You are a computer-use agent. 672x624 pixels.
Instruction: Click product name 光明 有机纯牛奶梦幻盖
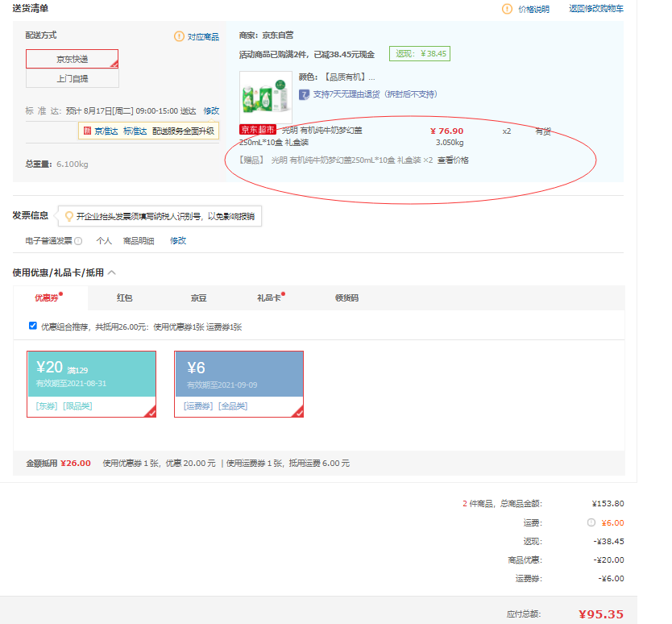tap(321, 130)
